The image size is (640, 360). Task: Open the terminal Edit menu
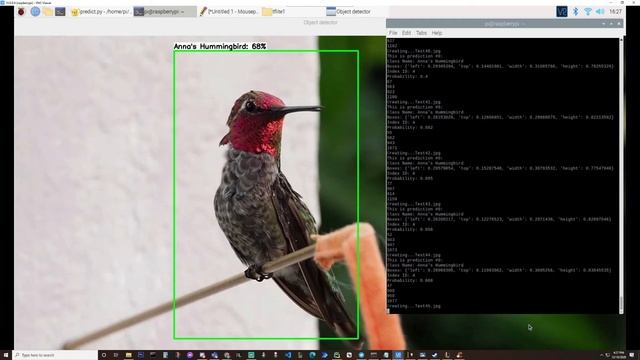pyautogui.click(x=406, y=33)
